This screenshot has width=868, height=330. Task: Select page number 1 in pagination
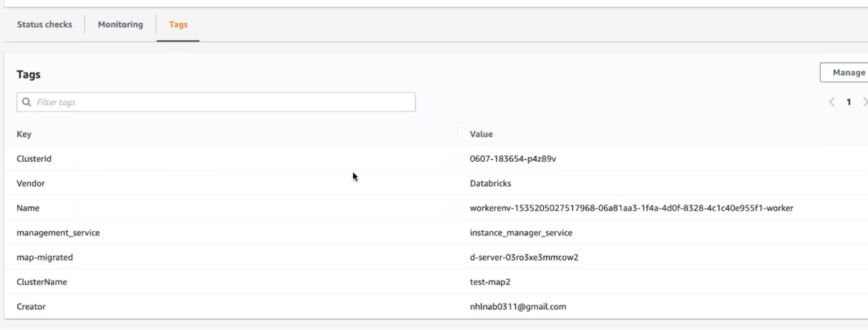click(848, 102)
